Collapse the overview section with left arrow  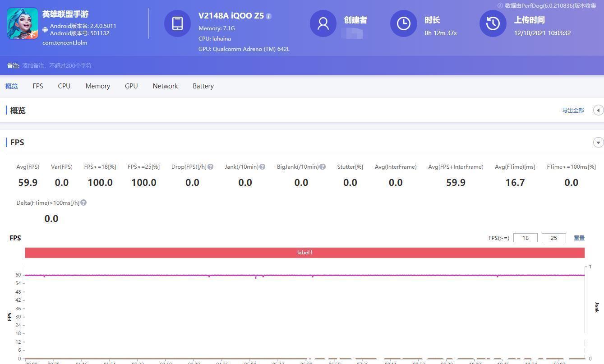(x=598, y=111)
